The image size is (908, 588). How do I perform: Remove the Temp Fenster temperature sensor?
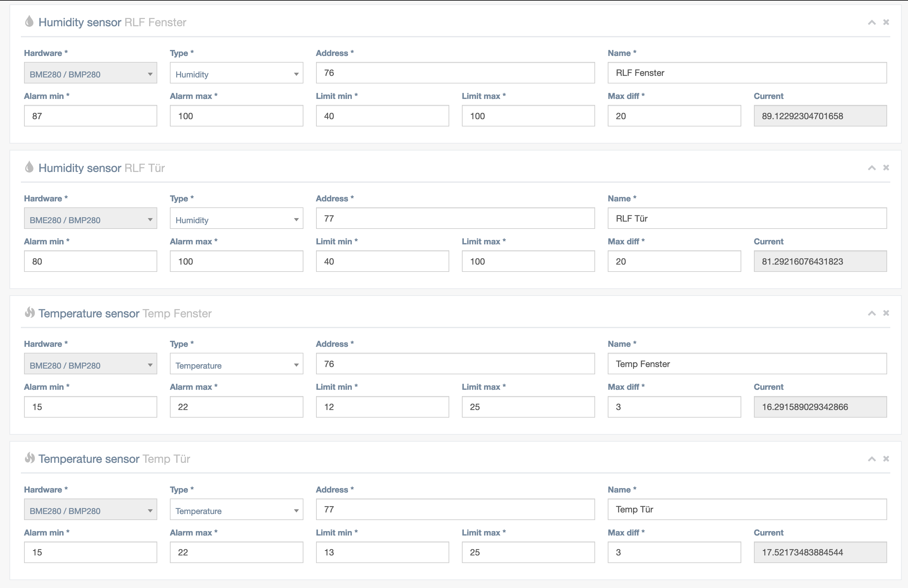[886, 313]
